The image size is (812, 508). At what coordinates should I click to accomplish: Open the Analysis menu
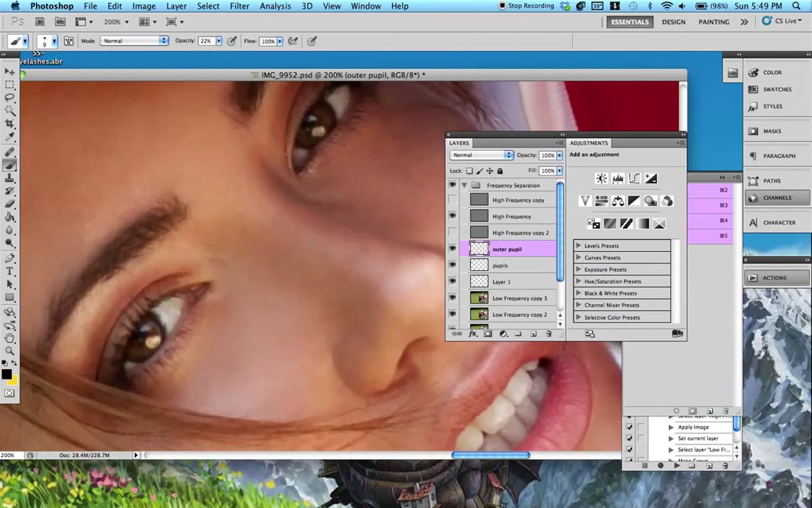pos(276,6)
